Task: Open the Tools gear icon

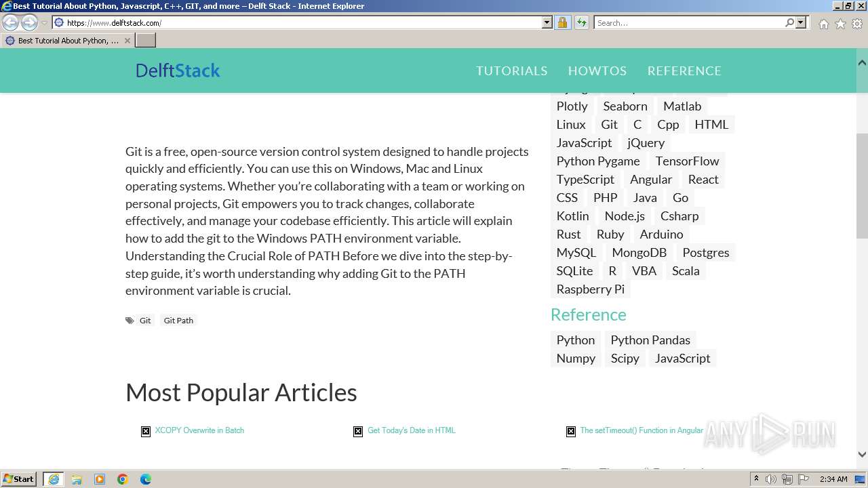Action: coord(856,24)
